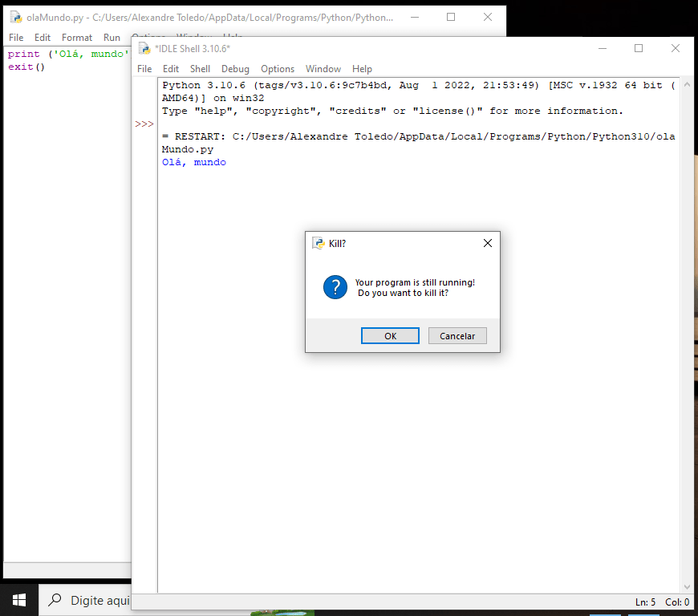
Task: Click the IDLE Shell title bar icon
Action: (x=144, y=48)
